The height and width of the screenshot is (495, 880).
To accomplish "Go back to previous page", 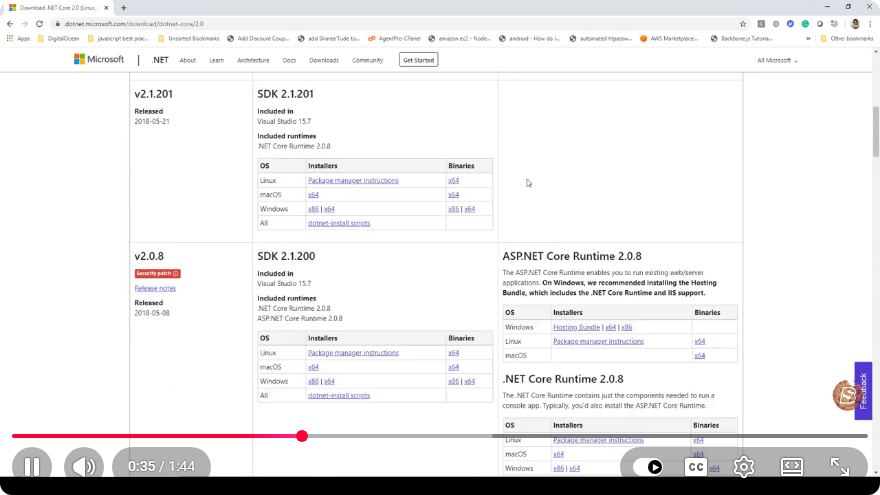I will click(10, 24).
